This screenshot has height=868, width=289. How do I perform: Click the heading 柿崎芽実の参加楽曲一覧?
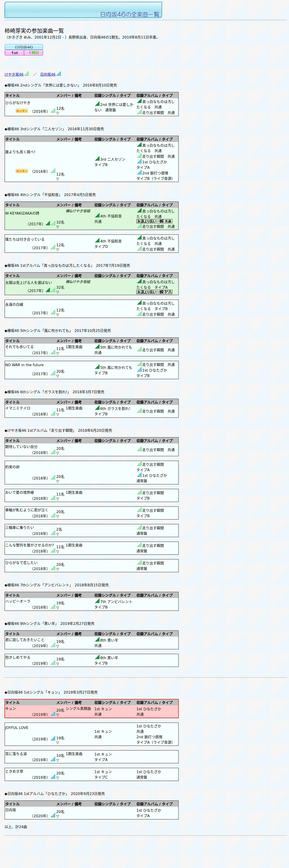pos(34,31)
